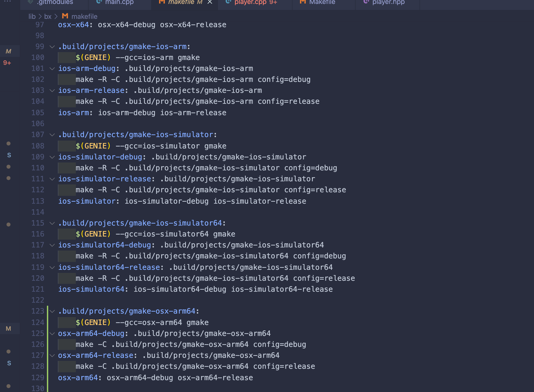Close the makefile tab
The width and height of the screenshot is (534, 392).
coord(210,2)
